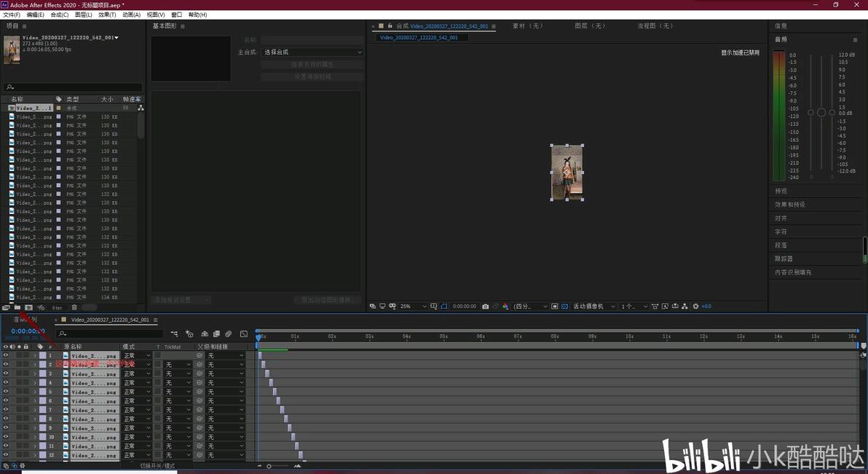The image size is (868, 474).
Task: Click the 切换开关/模式 button at timeline bottom
Action: click(x=157, y=466)
